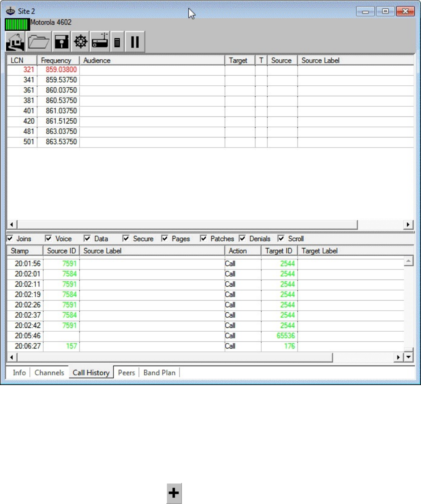421x504 pixels.
Task: Click the Action column header
Action: (x=242, y=251)
